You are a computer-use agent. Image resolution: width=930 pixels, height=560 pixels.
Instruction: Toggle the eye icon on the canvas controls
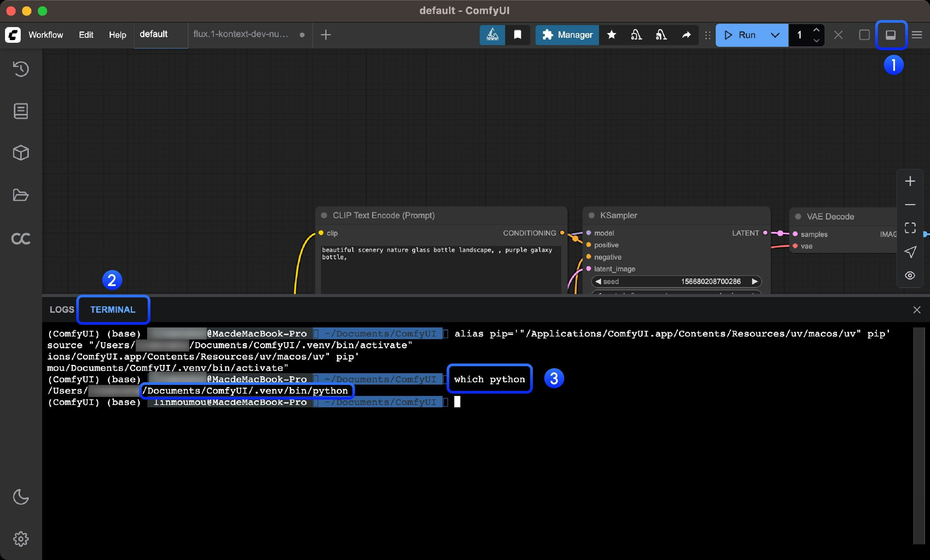pos(910,275)
